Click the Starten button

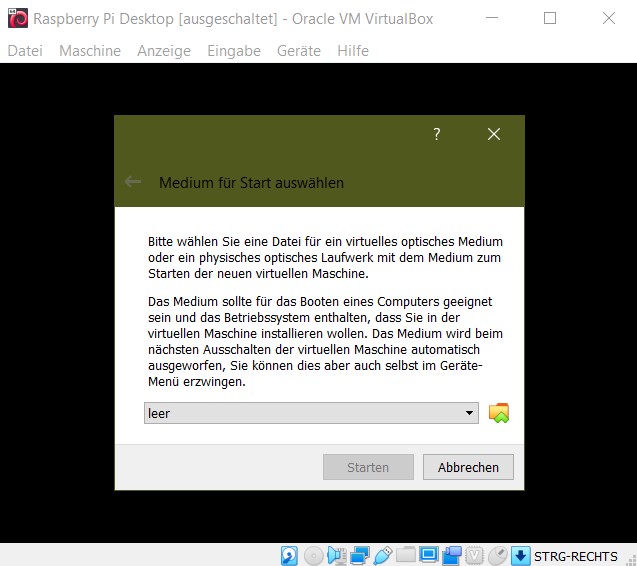[368, 467]
